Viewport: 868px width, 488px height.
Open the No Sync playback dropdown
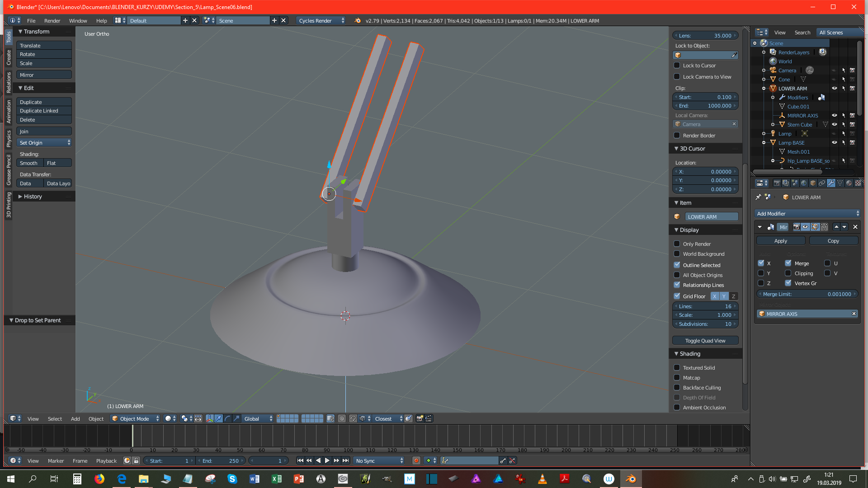click(x=379, y=460)
